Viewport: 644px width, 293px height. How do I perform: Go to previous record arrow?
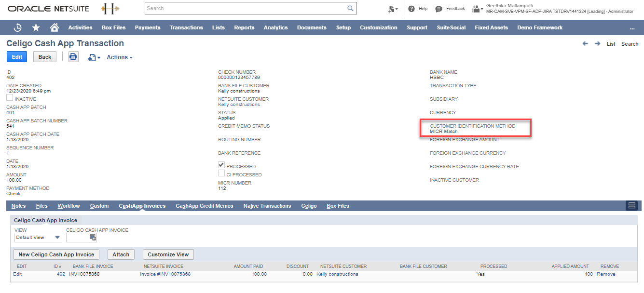tap(585, 43)
